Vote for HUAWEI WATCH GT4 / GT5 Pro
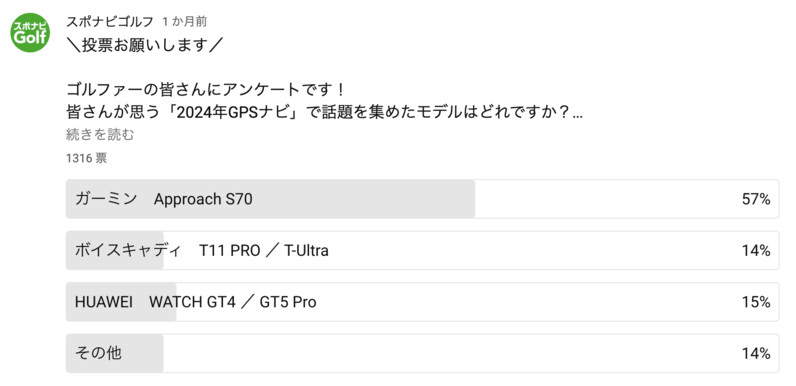Viewport: 796px width, 386px height. (422, 302)
